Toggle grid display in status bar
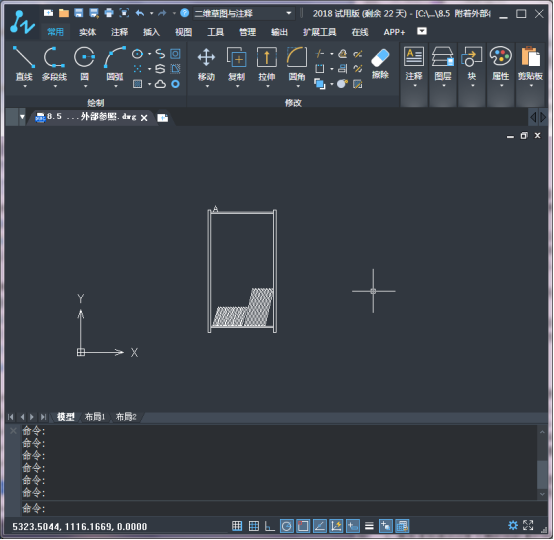 254,526
